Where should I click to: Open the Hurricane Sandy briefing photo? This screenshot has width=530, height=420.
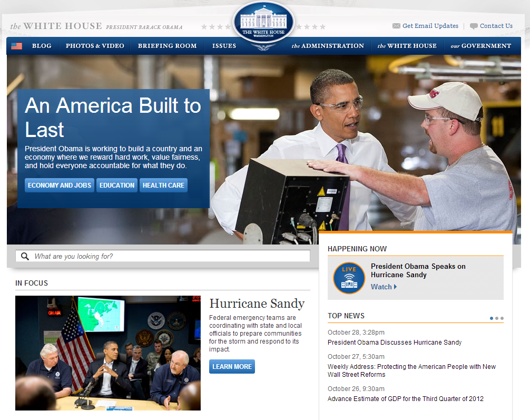[x=108, y=353]
